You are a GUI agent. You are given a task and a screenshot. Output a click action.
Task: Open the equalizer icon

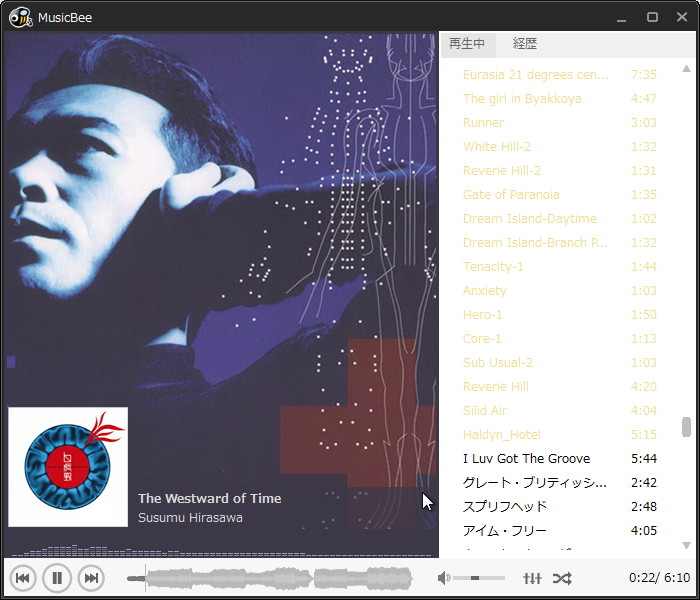[x=532, y=578]
